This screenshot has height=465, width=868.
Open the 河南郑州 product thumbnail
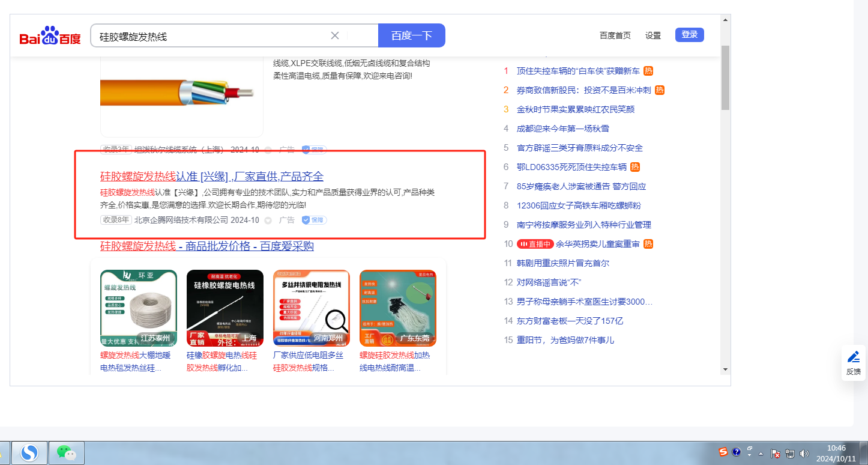point(312,308)
